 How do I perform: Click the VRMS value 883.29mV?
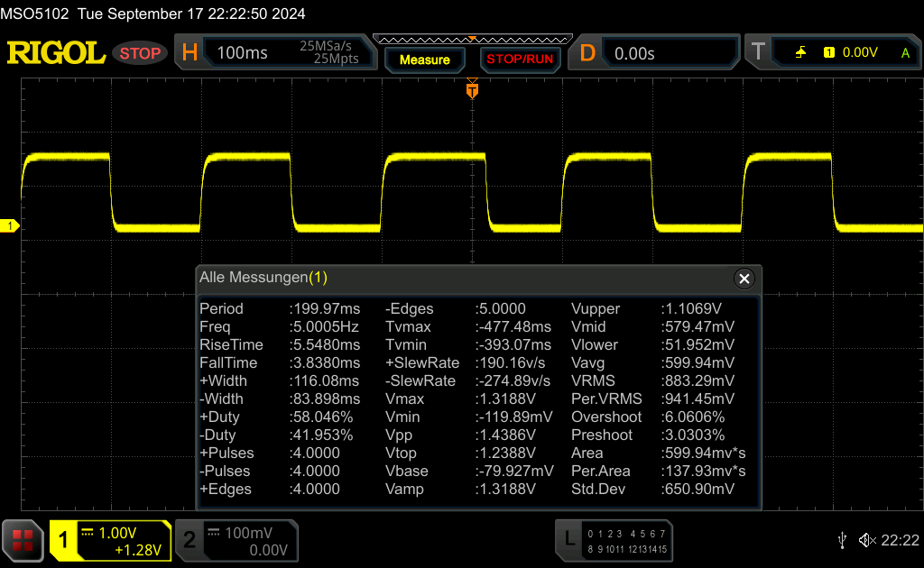[698, 380]
